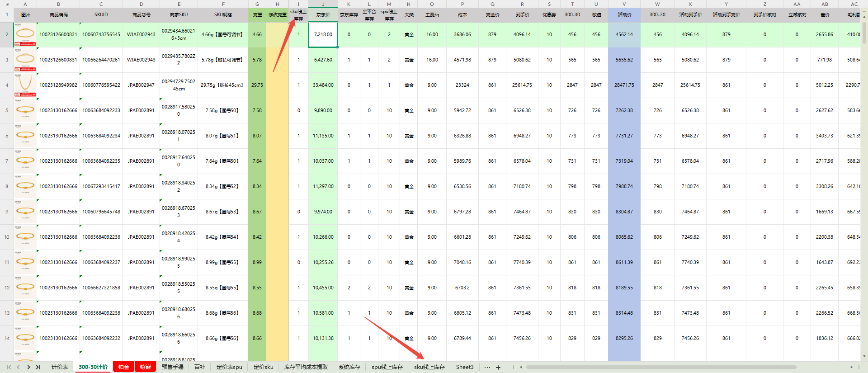Select column V header
Viewport: 868px width, 373px height.
point(624,4)
